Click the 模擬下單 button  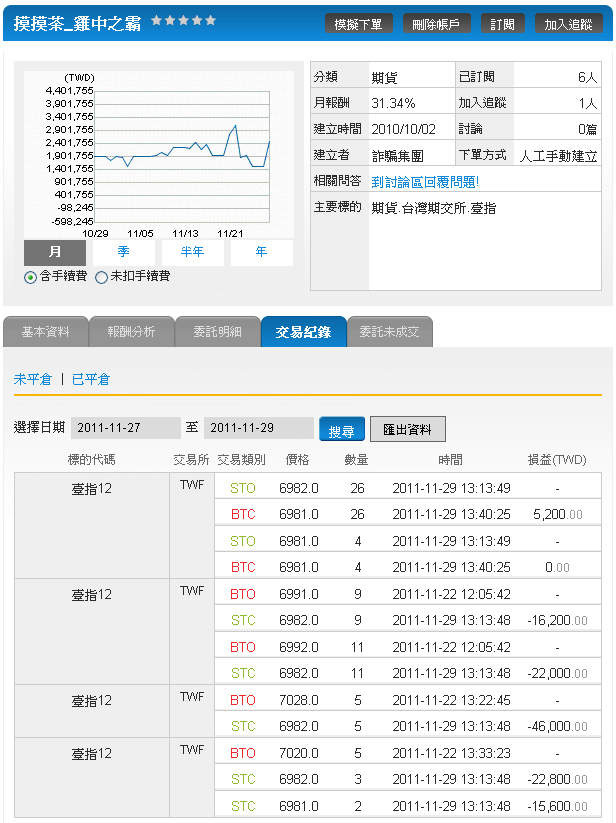point(358,24)
